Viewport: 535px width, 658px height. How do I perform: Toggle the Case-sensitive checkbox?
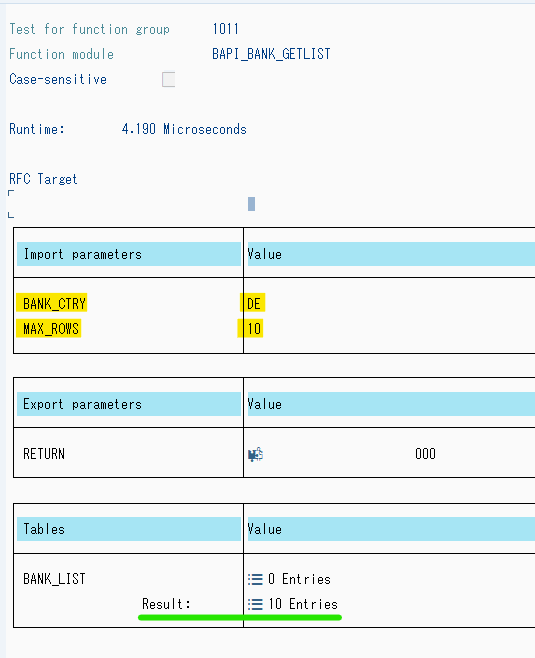click(168, 79)
